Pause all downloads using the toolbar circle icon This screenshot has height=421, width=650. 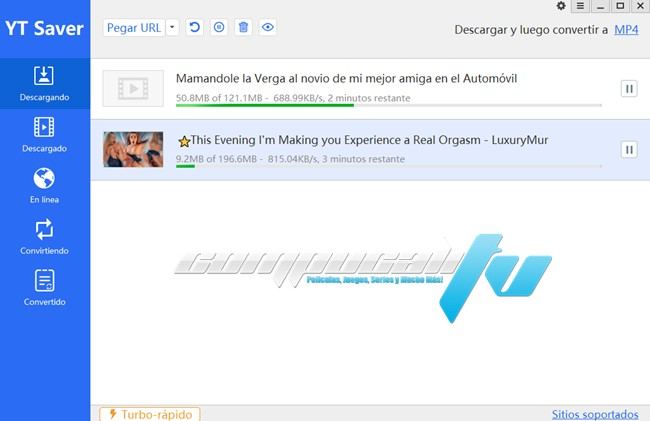pos(219,27)
